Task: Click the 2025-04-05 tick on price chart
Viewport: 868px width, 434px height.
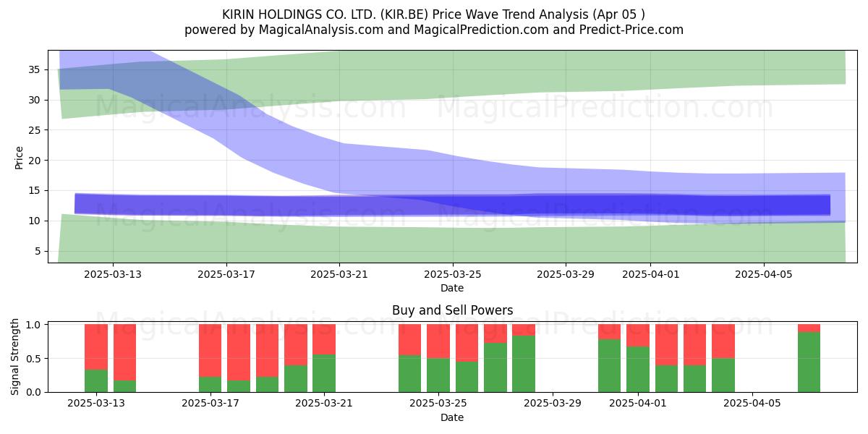Action: (x=764, y=274)
